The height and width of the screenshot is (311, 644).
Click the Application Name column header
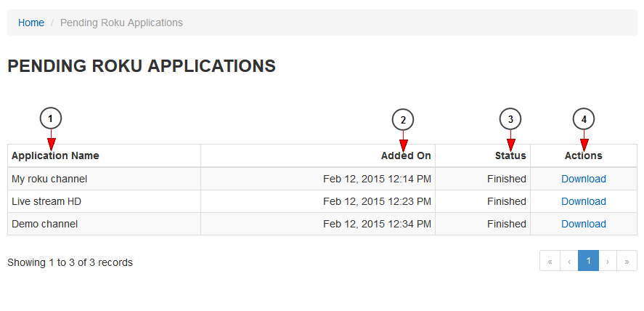(55, 155)
